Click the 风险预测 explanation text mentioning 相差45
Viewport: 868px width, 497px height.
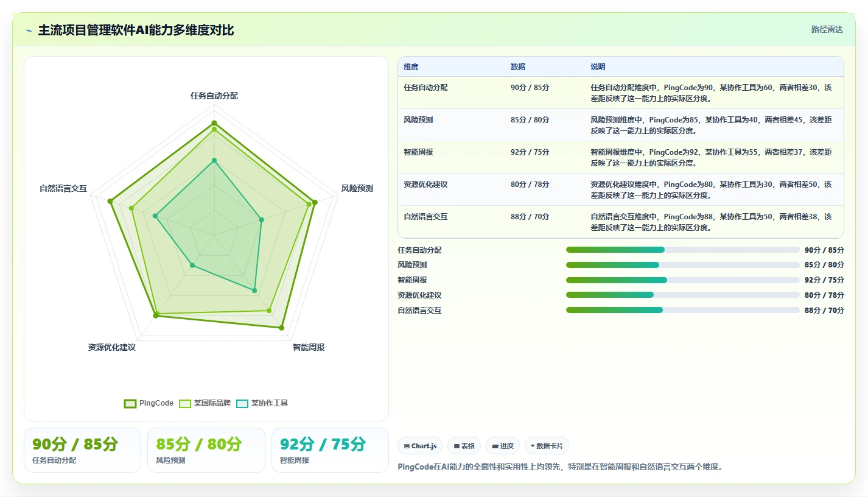pyautogui.click(x=711, y=125)
